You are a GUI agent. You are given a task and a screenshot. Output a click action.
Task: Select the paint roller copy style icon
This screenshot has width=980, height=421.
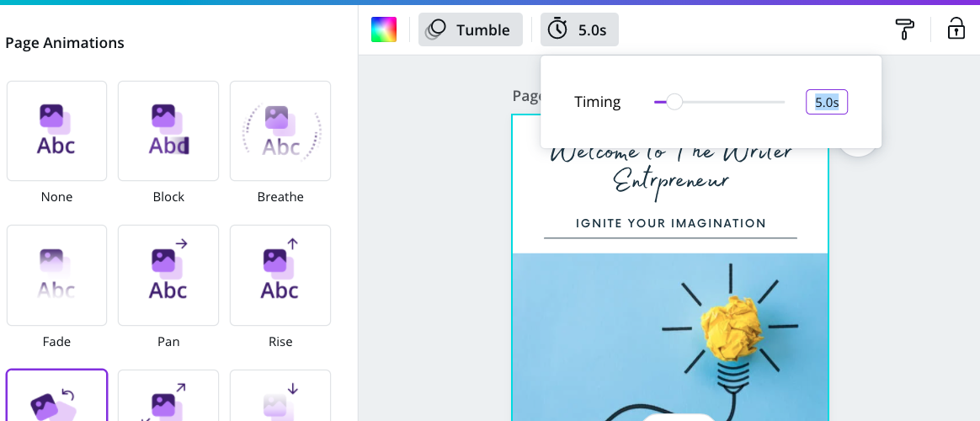pyautogui.click(x=904, y=29)
